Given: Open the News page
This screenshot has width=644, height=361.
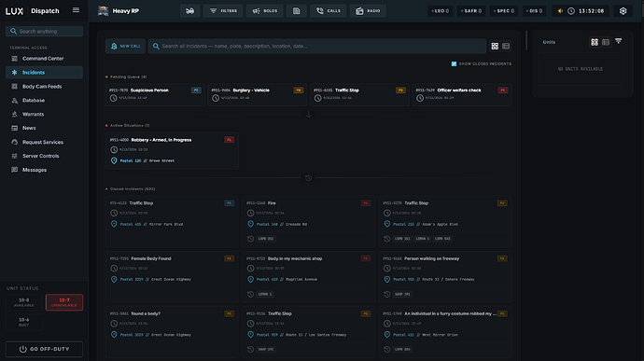Looking at the screenshot, I should coord(45,128).
